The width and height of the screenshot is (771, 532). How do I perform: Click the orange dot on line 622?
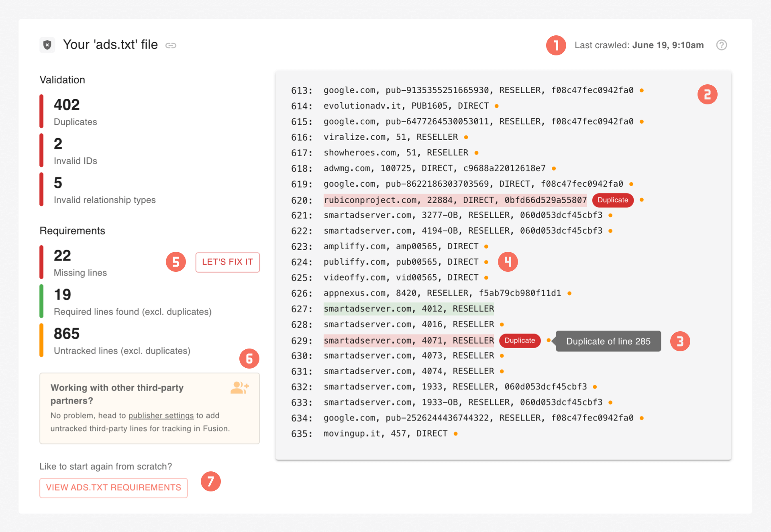click(x=610, y=231)
